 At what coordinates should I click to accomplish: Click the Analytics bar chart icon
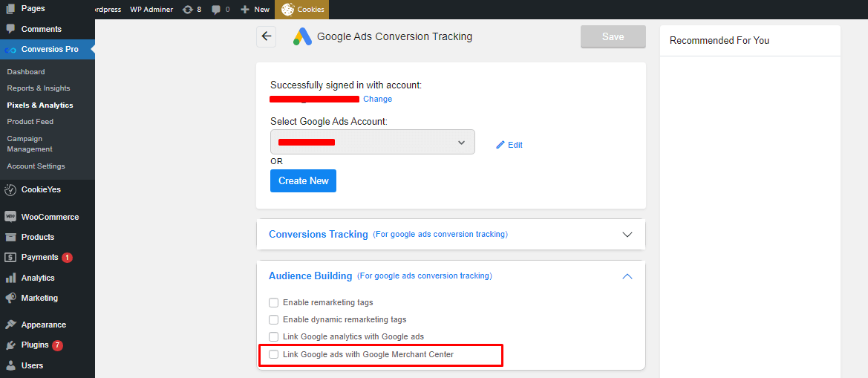coord(10,278)
